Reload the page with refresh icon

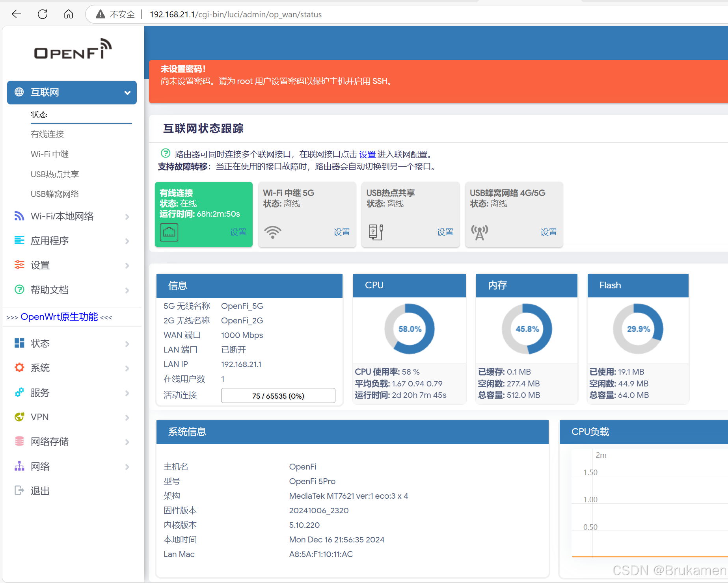click(43, 14)
